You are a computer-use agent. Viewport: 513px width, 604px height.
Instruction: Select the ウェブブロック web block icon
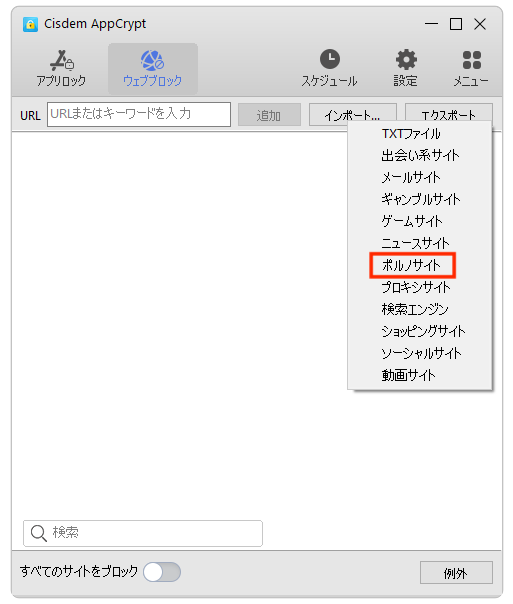[x=153, y=61]
